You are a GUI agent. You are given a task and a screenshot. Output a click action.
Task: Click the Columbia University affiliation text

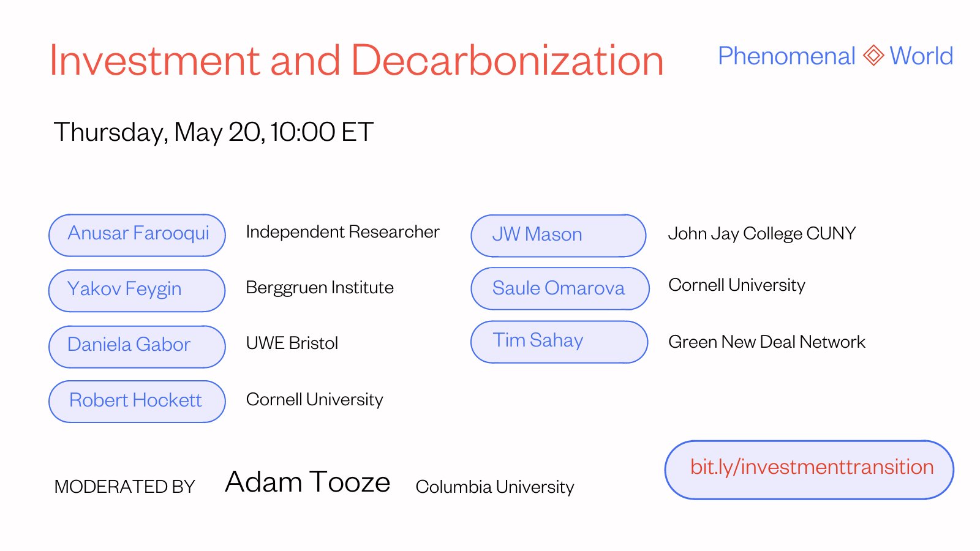click(495, 487)
